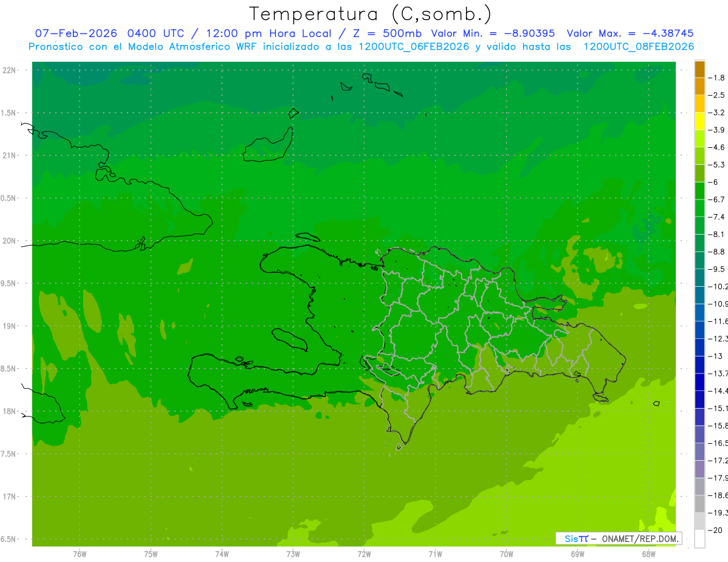The height and width of the screenshot is (562, 728).
Task: Click the '-15.8' colorbar value
Action: 718,426
